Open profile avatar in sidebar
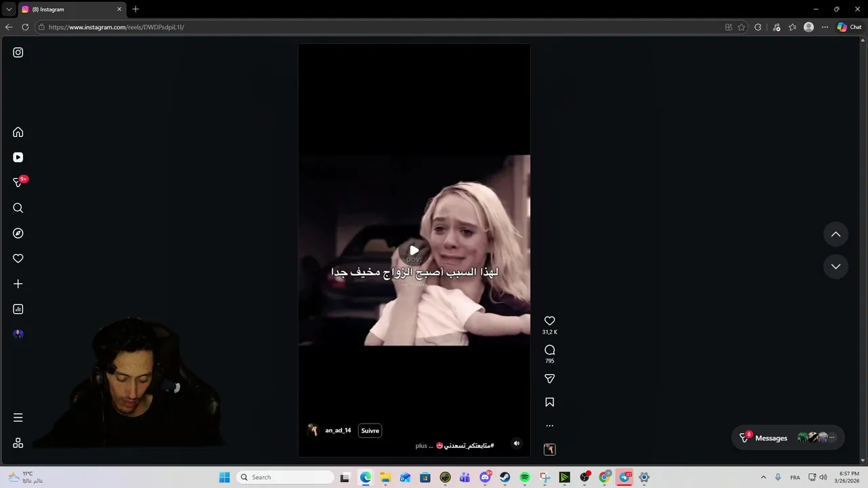This screenshot has width=868, height=488. [x=18, y=334]
